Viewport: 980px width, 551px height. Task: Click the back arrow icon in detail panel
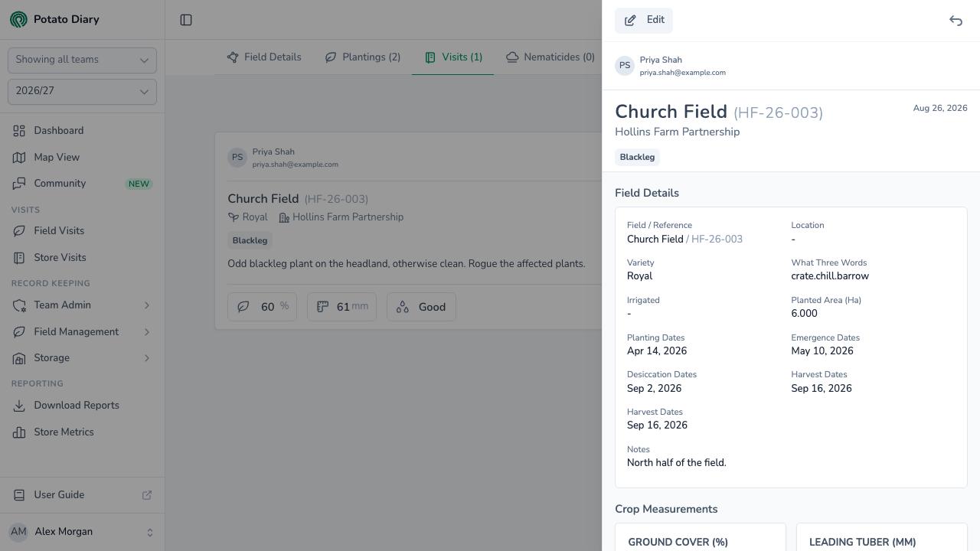pos(955,21)
